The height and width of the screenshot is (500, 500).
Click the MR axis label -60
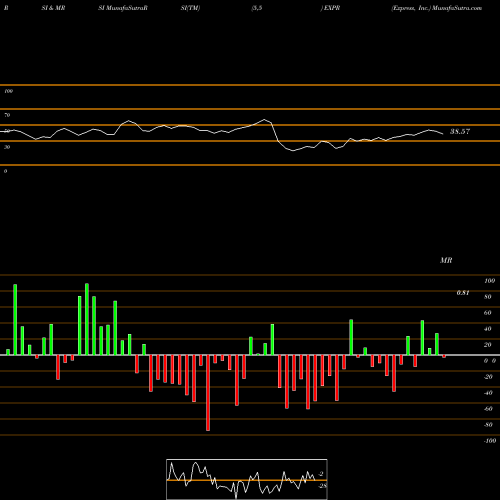tap(488, 409)
